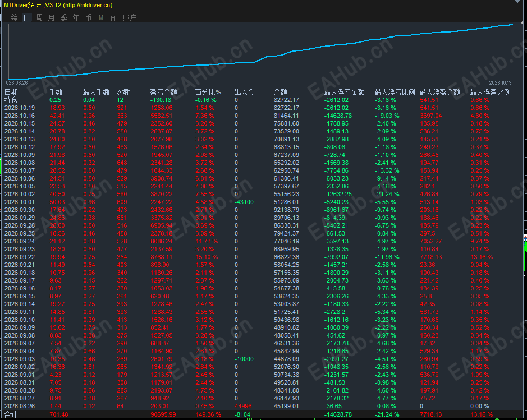Open the 周 weekly statistics tab

coord(39,17)
